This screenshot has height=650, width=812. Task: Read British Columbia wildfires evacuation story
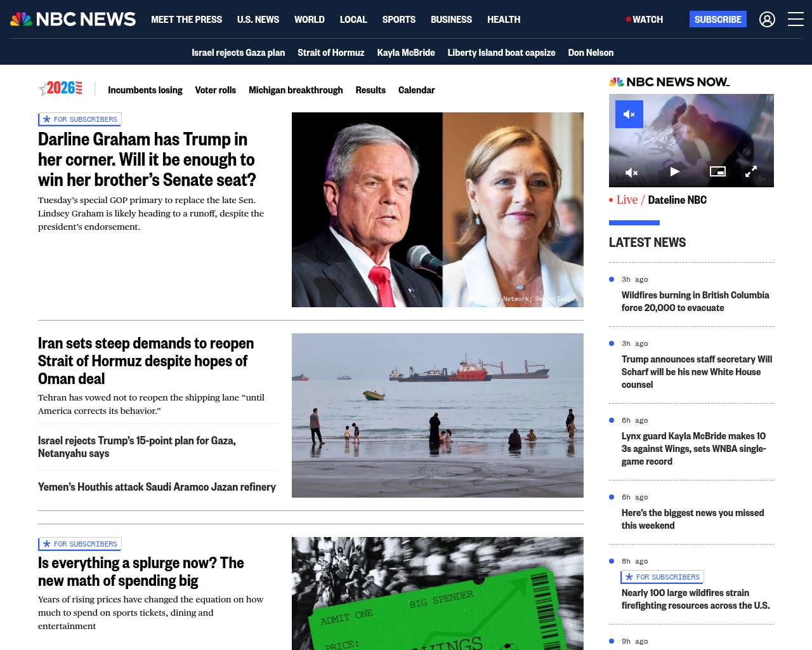695,302
